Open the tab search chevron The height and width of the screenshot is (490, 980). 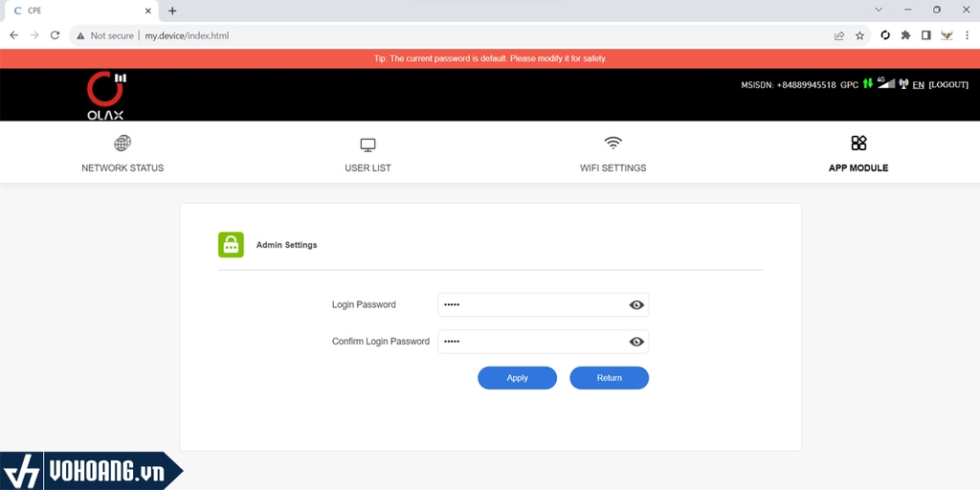(879, 10)
